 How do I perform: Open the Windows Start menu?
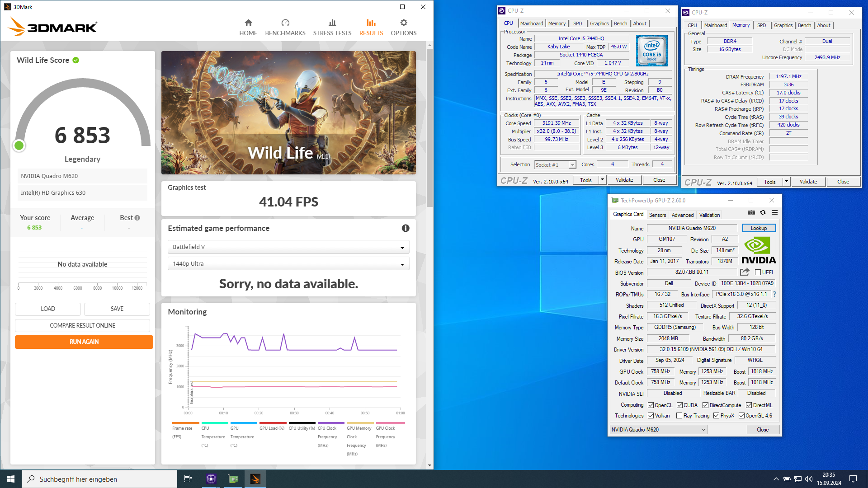click(x=11, y=479)
